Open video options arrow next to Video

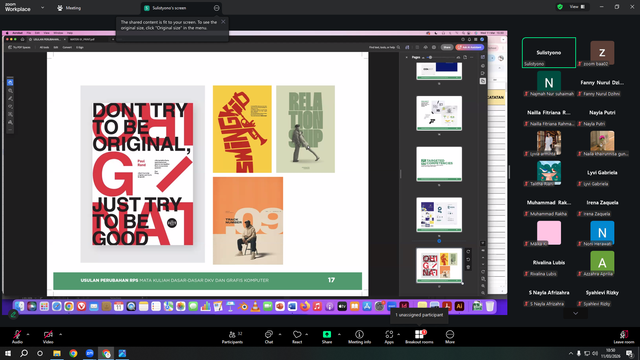(x=60, y=334)
